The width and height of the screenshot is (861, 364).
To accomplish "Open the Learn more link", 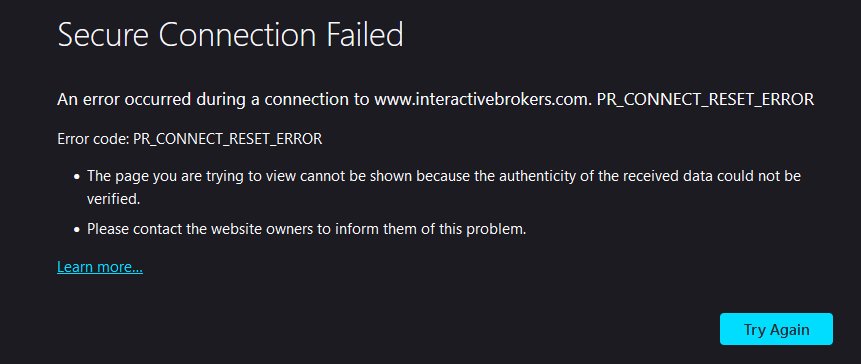I will [100, 267].
